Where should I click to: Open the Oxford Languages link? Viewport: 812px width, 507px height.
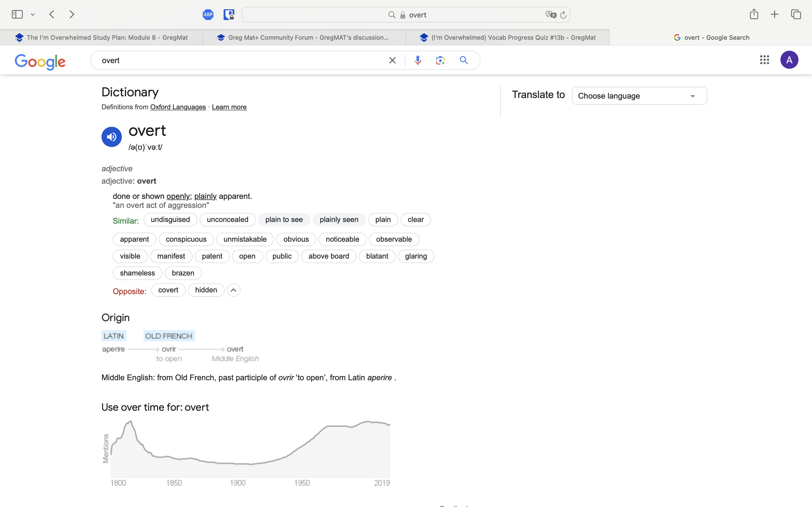coord(178,107)
